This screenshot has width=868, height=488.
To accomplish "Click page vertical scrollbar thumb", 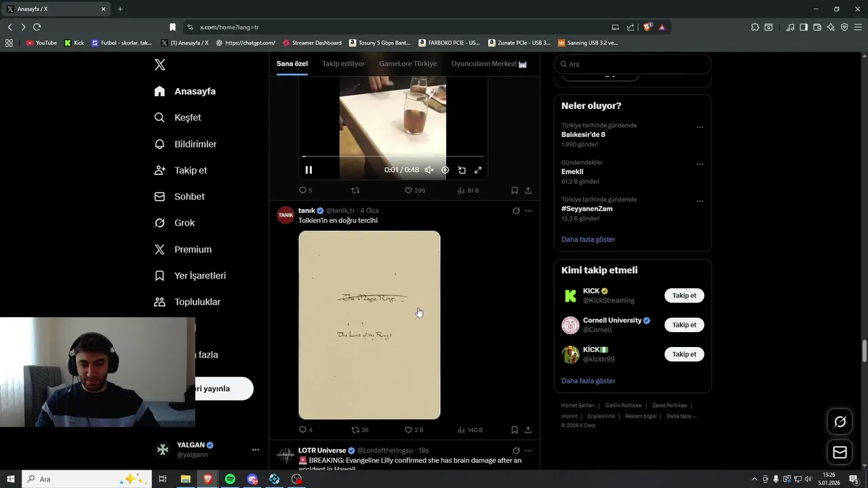I will [x=865, y=352].
